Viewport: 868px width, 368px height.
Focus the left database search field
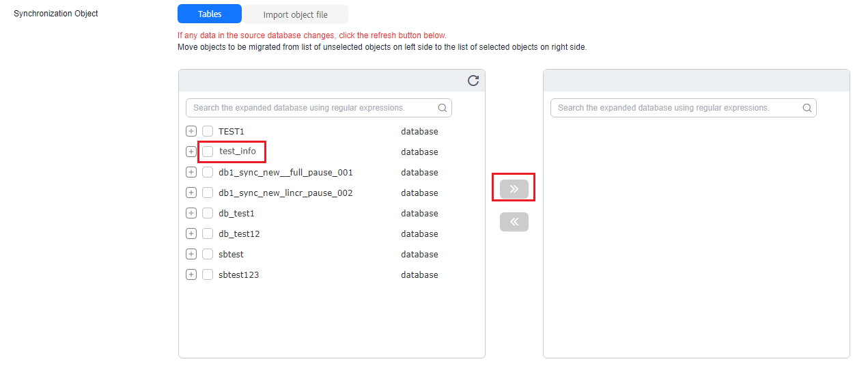pyautogui.click(x=311, y=108)
